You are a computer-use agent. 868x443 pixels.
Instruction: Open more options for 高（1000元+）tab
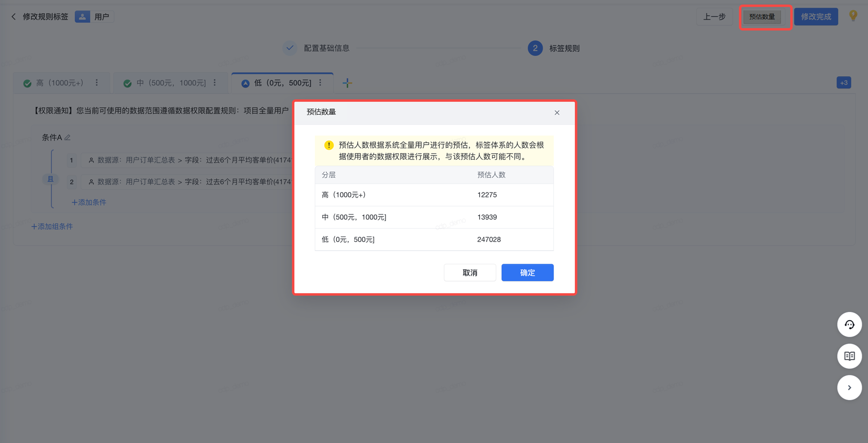97,83
